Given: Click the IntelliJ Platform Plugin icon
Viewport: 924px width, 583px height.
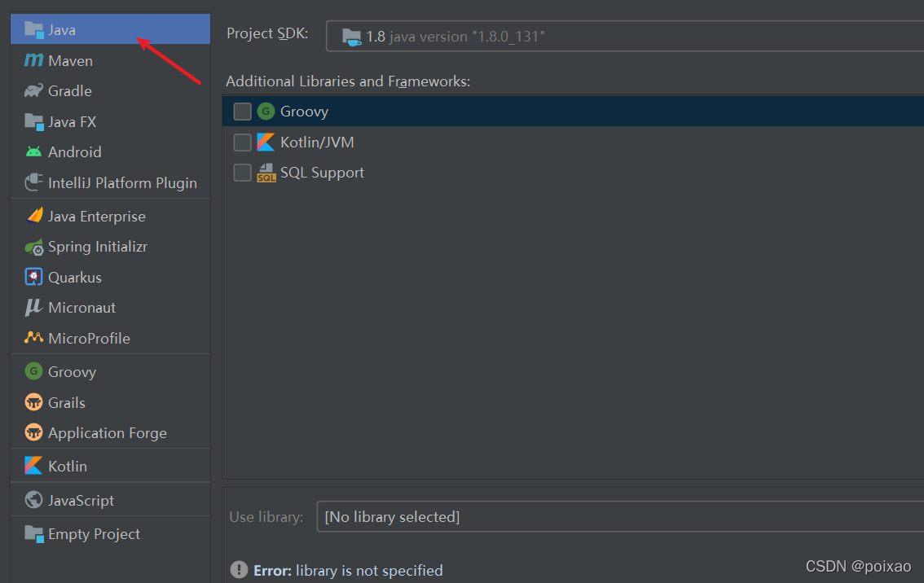Looking at the screenshot, I should pos(33,182).
